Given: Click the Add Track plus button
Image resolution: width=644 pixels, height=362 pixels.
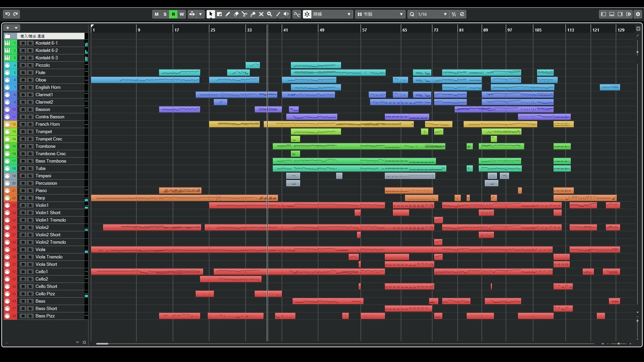Looking at the screenshot, I should tap(8, 28).
